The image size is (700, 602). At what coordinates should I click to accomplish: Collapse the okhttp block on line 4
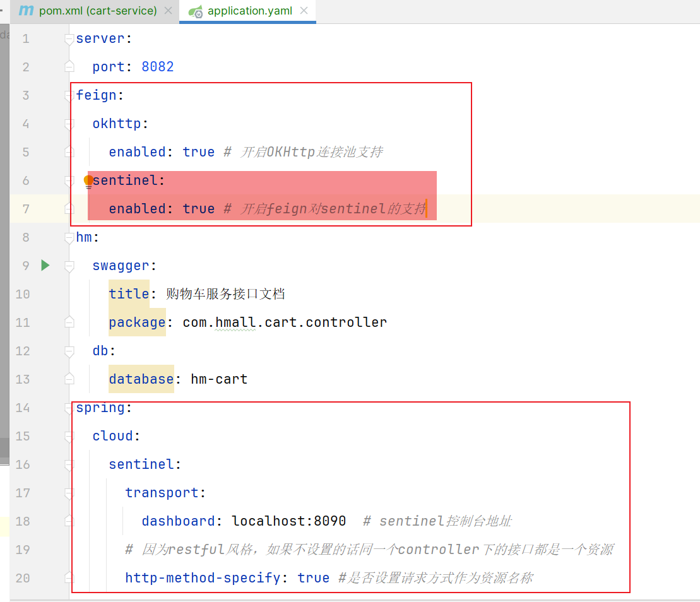(x=69, y=124)
